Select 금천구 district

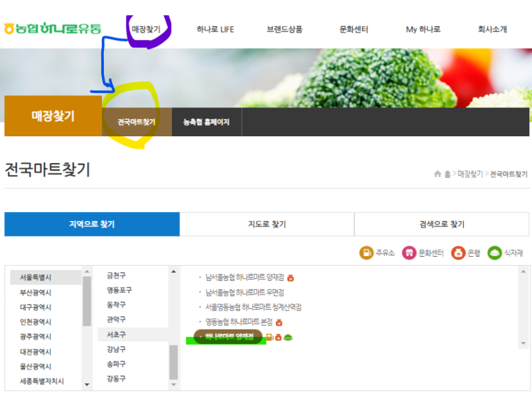[116, 275]
